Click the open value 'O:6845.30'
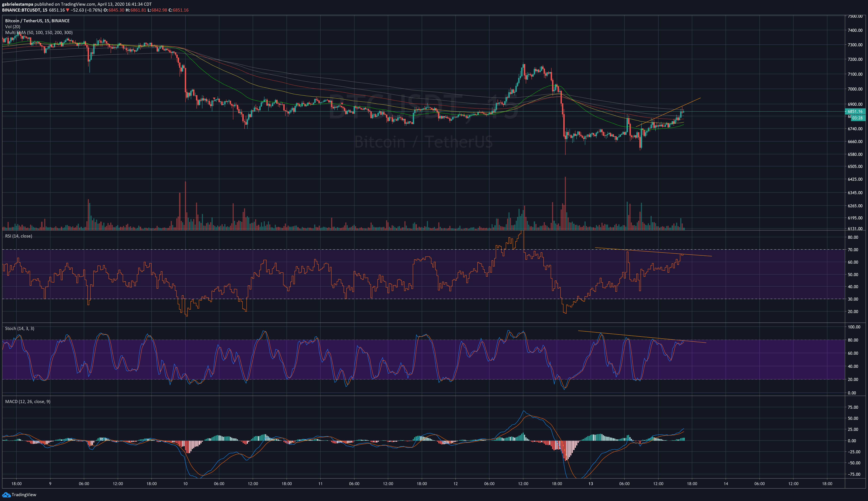Screen dimensions: 868x501 [x=114, y=10]
